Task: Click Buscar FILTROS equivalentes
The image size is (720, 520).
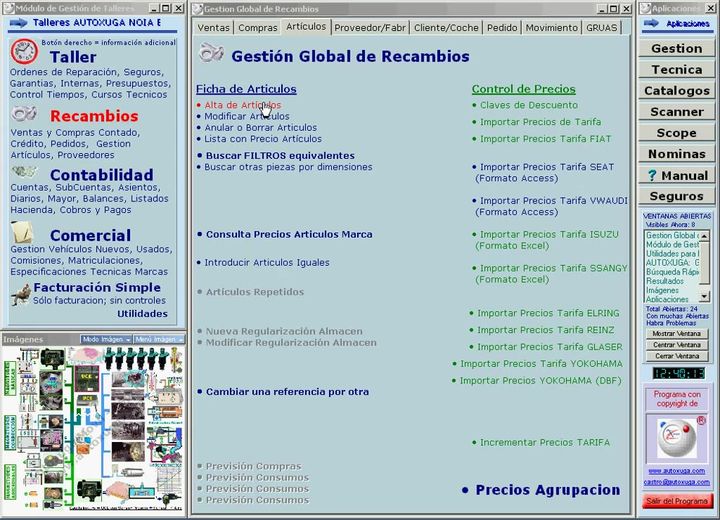Action: 280,156
